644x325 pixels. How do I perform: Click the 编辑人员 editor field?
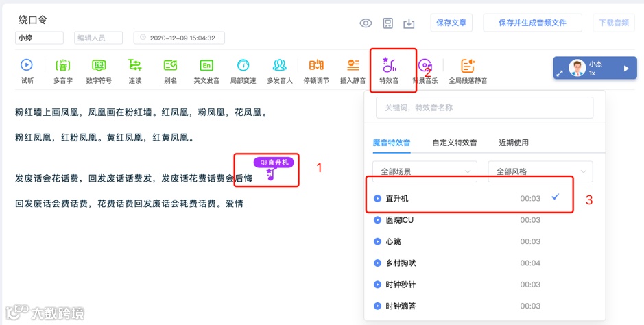click(99, 38)
